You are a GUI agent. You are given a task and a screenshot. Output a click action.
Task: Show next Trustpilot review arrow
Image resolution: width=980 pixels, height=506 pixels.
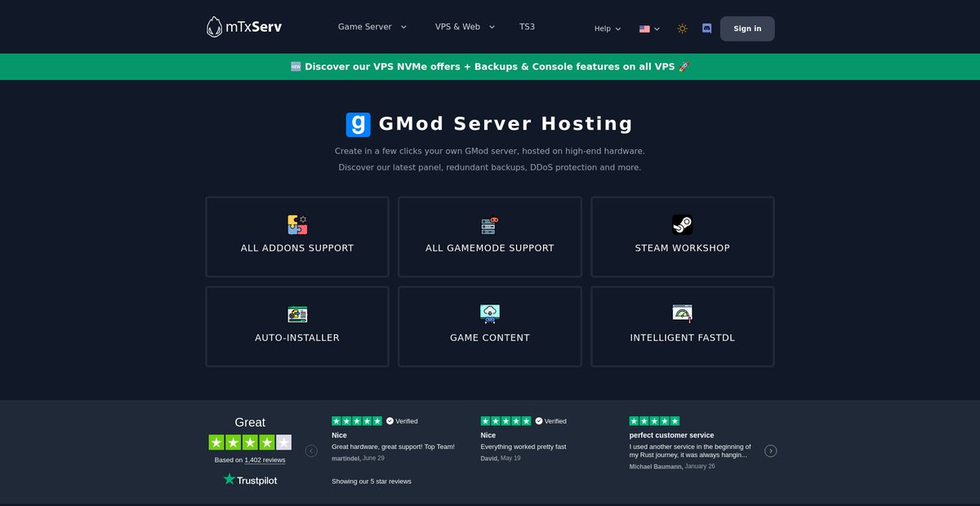pyautogui.click(x=770, y=451)
